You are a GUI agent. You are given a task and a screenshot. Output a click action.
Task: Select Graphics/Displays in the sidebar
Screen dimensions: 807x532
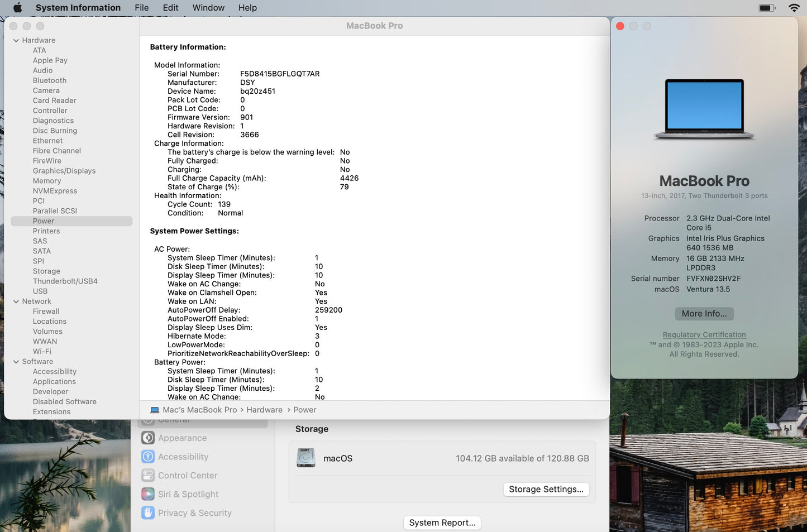pyautogui.click(x=64, y=171)
